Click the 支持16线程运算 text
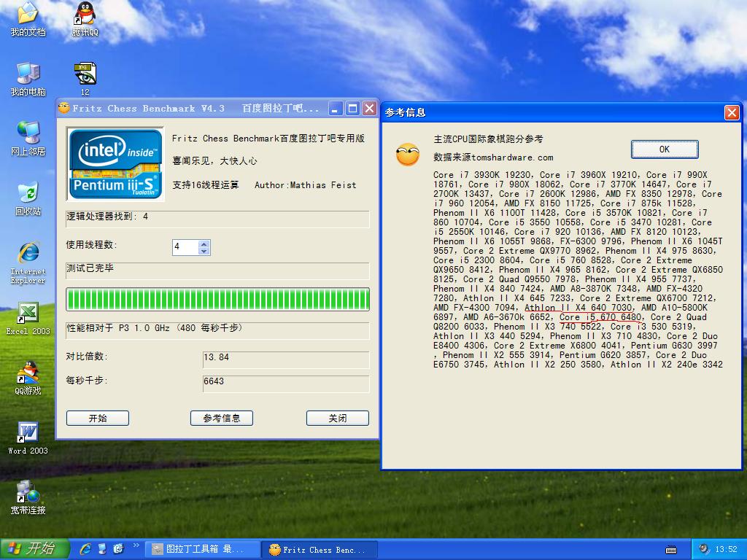 pos(206,185)
